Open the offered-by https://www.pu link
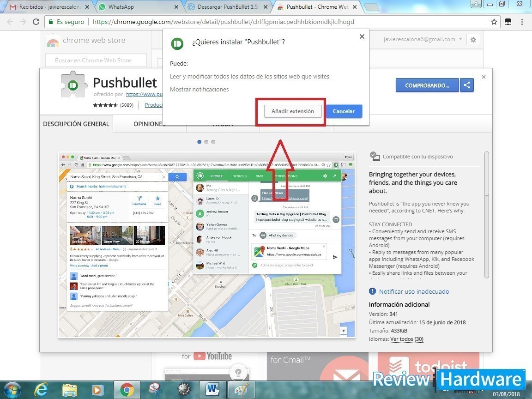The width and height of the screenshot is (532, 399). [x=144, y=94]
